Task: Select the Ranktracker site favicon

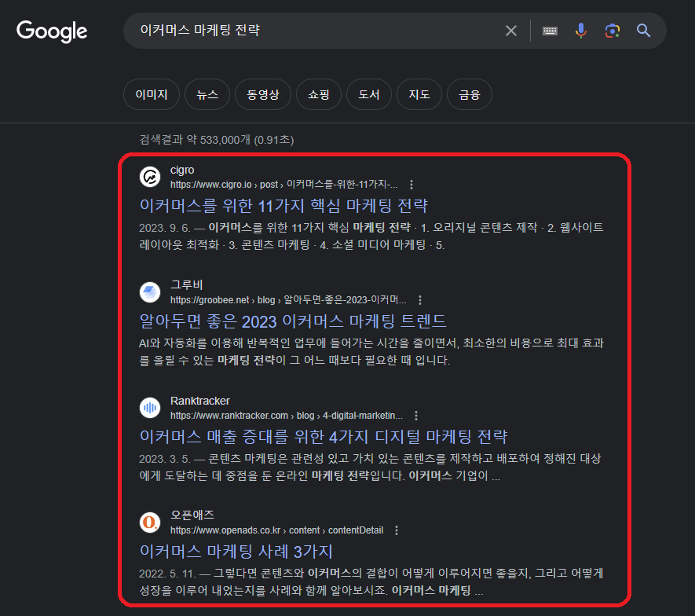Action: pos(150,407)
